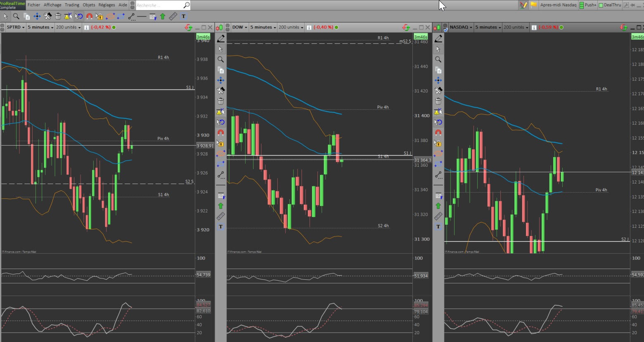The width and height of the screenshot is (644, 342).
Task: Click the copy objects icon in main toolbar
Action: 27,16
